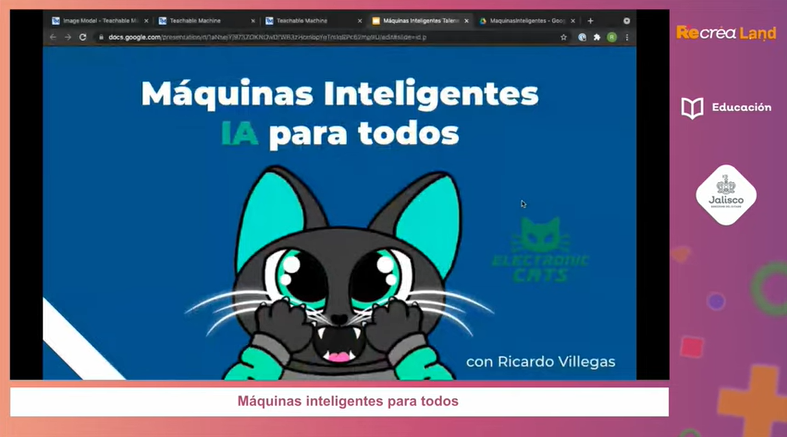Open the third Teachable Machine tab
The width and height of the screenshot is (787, 437).
point(313,21)
